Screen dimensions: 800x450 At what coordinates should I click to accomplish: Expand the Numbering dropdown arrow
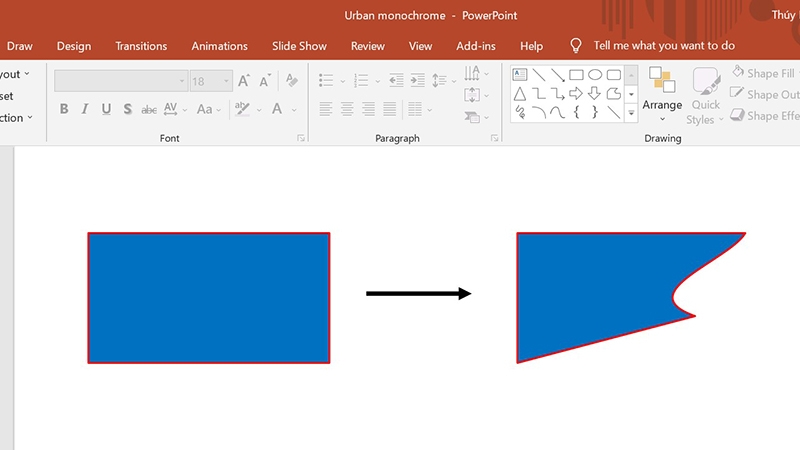coord(378,81)
